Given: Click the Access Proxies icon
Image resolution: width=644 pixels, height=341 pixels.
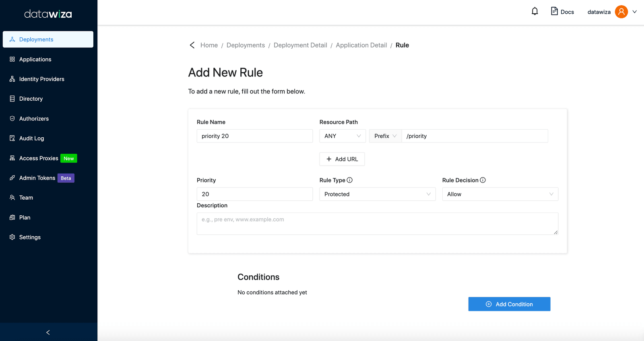Looking at the screenshot, I should click(x=12, y=158).
